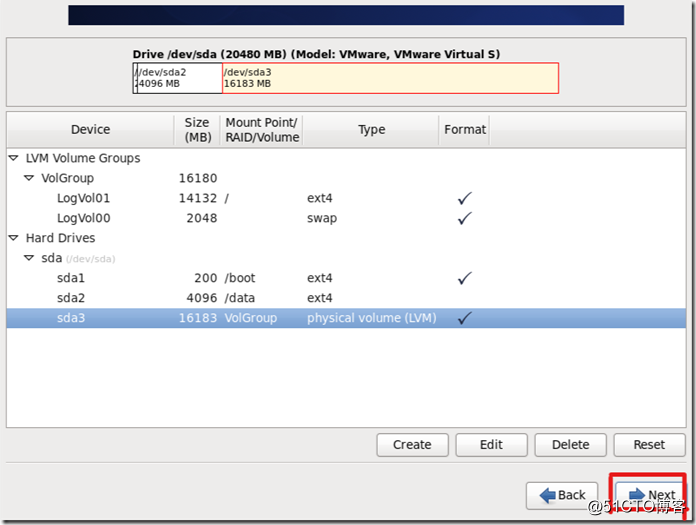Click the LVM Volume Groups label
Viewport: 696px width, 525px height.
click(83, 158)
